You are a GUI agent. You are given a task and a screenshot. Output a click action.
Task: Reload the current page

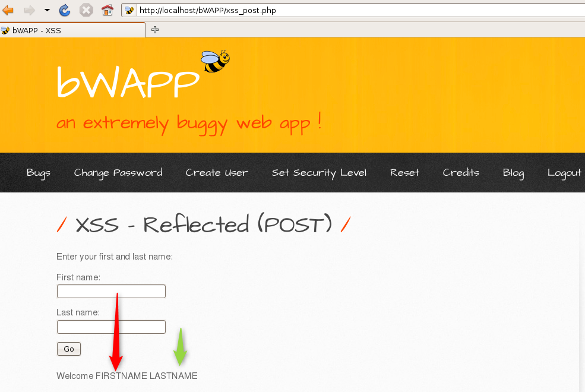coord(65,10)
